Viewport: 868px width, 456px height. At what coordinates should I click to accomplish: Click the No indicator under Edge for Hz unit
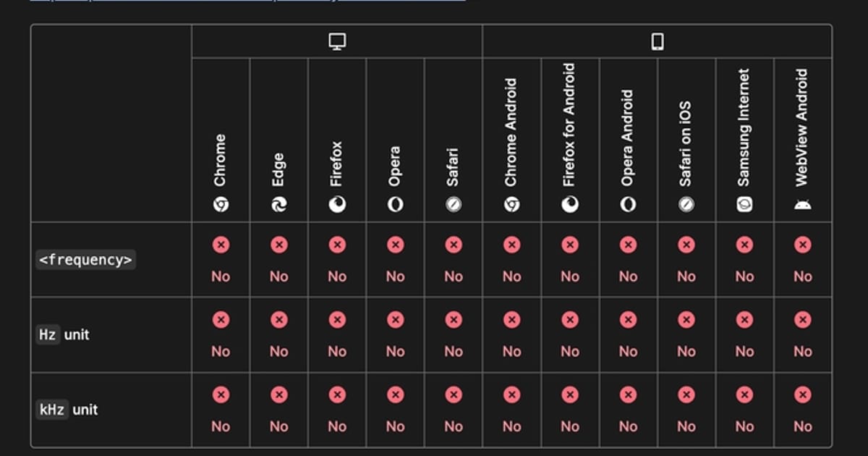278,352
